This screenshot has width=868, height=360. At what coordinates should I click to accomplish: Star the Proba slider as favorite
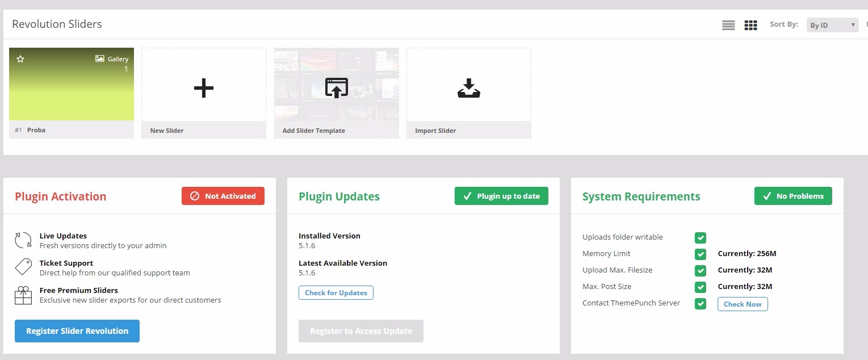coord(20,59)
